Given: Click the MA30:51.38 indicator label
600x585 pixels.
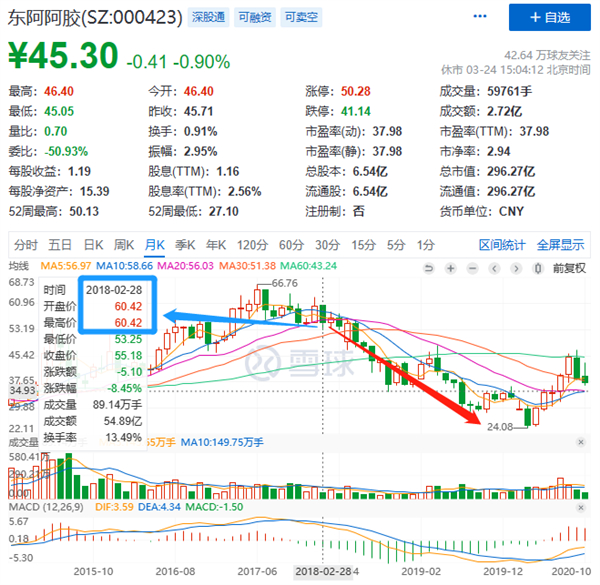Looking at the screenshot, I should pyautogui.click(x=247, y=266).
